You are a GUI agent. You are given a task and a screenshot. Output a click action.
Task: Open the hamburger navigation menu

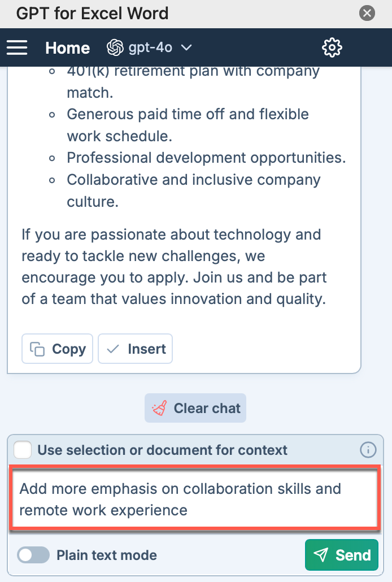click(17, 47)
